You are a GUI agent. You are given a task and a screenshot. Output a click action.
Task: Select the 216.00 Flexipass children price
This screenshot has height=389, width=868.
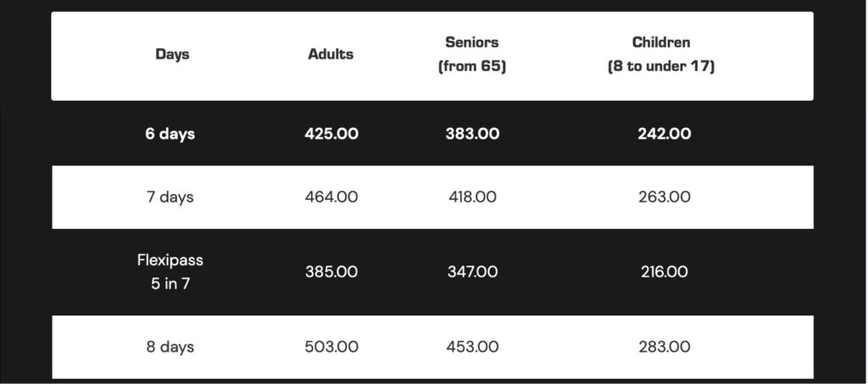(664, 272)
